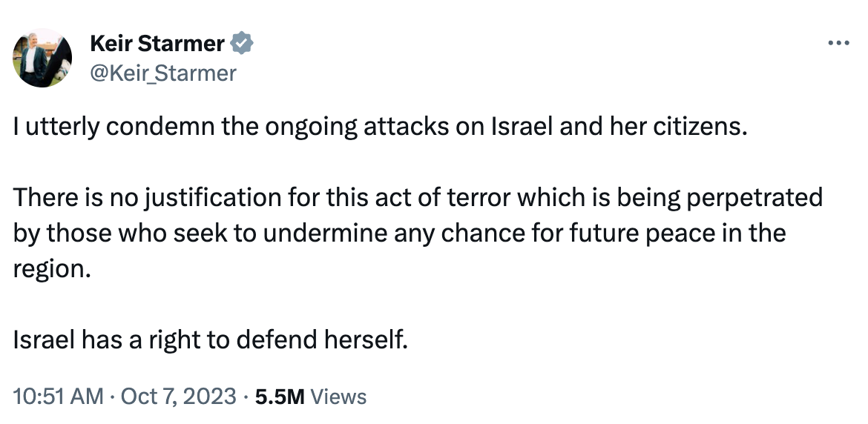Click the Views label
The image size is (868, 424).
[x=338, y=397]
